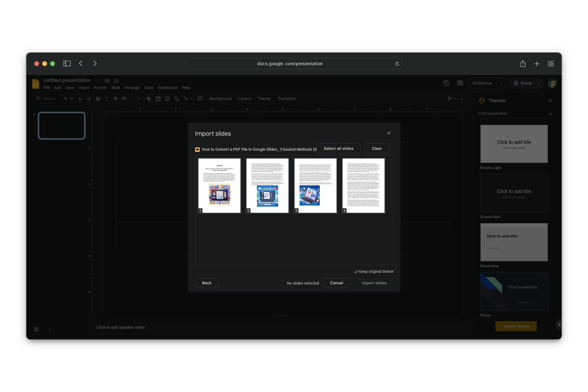Click Safari's share icon
Image resolution: width=588 pixels, height=392 pixels.
[x=523, y=64]
